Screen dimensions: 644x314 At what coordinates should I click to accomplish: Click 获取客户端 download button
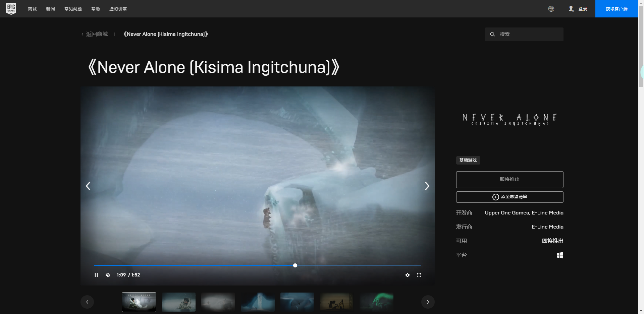616,9
